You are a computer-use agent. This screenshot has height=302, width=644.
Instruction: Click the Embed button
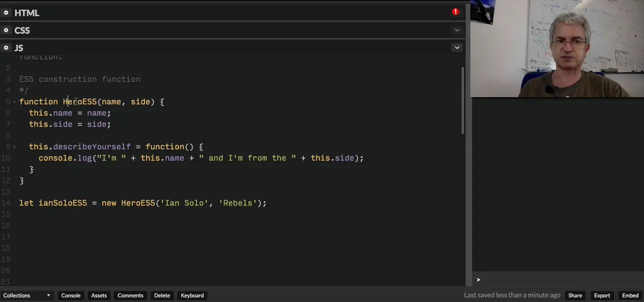pos(631,295)
